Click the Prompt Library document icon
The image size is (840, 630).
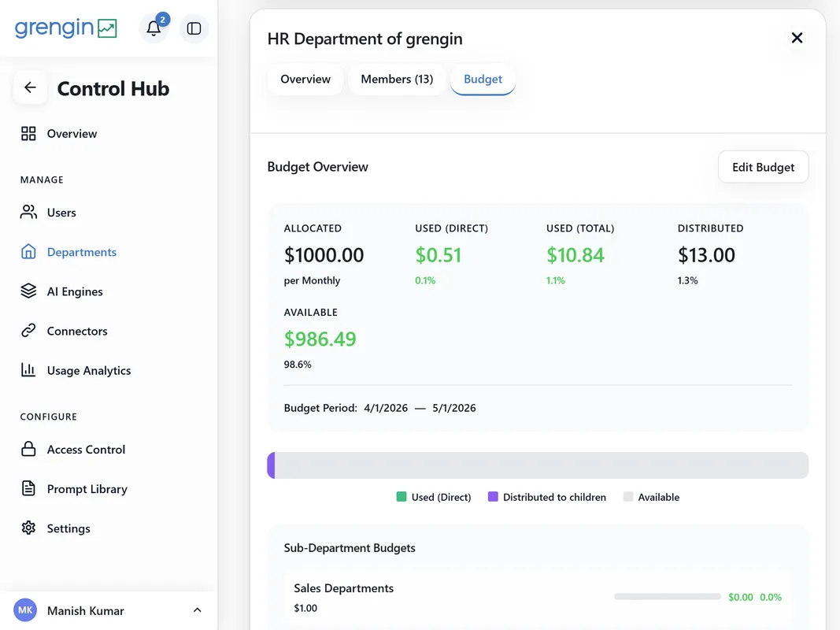[28, 488]
